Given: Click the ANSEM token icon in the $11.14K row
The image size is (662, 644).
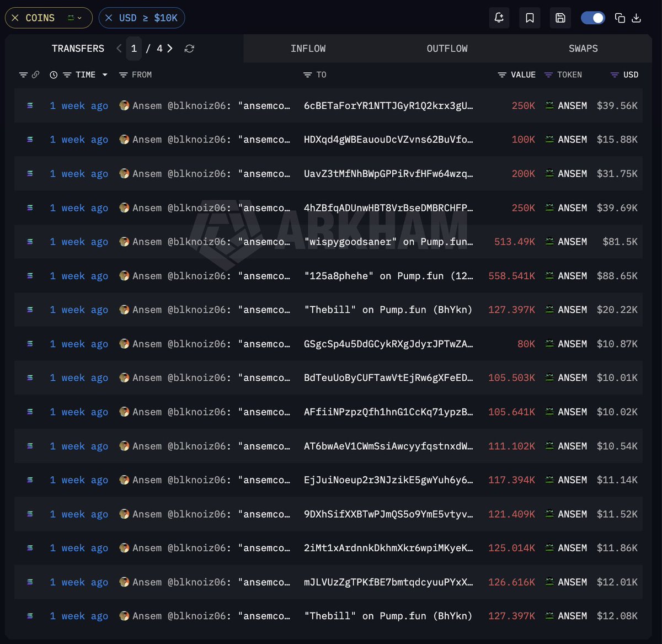Looking at the screenshot, I should (549, 480).
